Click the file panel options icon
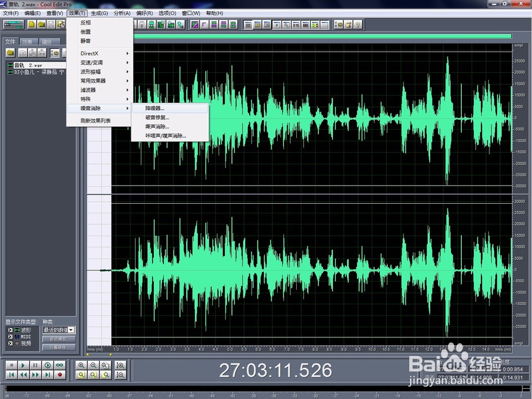The image size is (532, 399). point(55,53)
